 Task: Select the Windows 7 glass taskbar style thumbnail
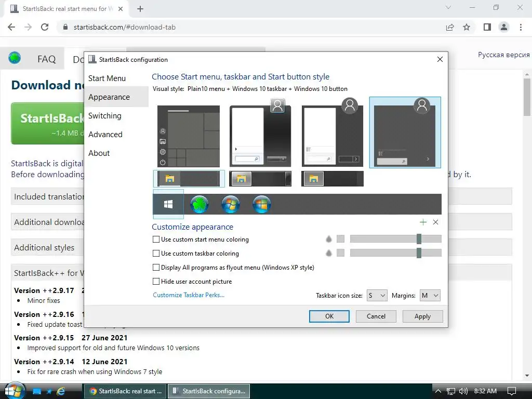pos(260,179)
